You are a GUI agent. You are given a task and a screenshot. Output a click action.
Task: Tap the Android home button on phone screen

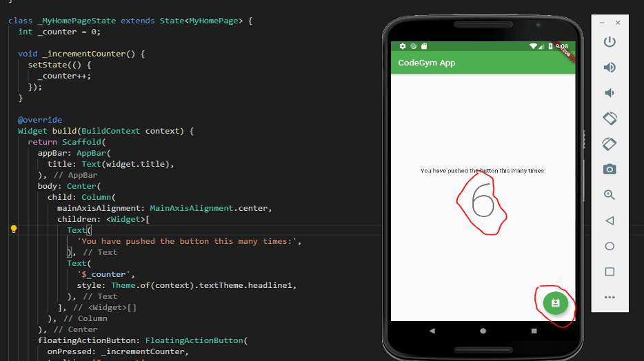[483, 331]
